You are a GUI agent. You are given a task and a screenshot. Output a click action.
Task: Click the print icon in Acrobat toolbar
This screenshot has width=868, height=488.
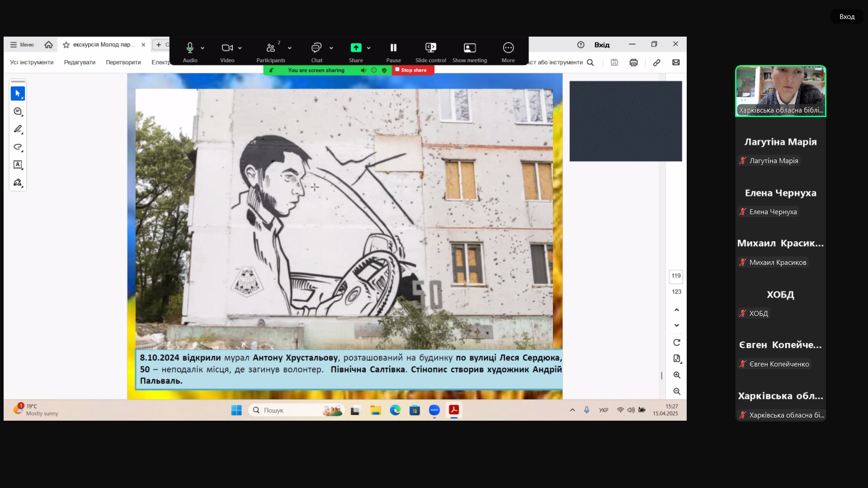633,62
